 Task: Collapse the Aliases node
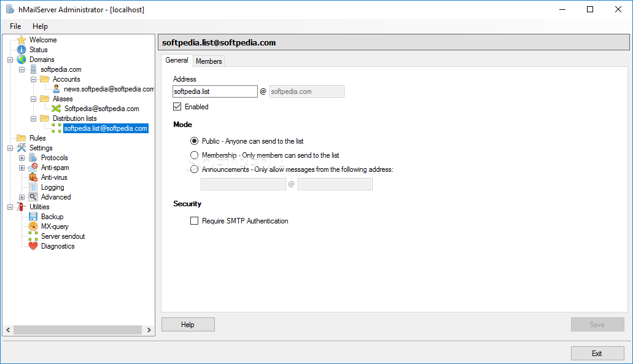34,99
